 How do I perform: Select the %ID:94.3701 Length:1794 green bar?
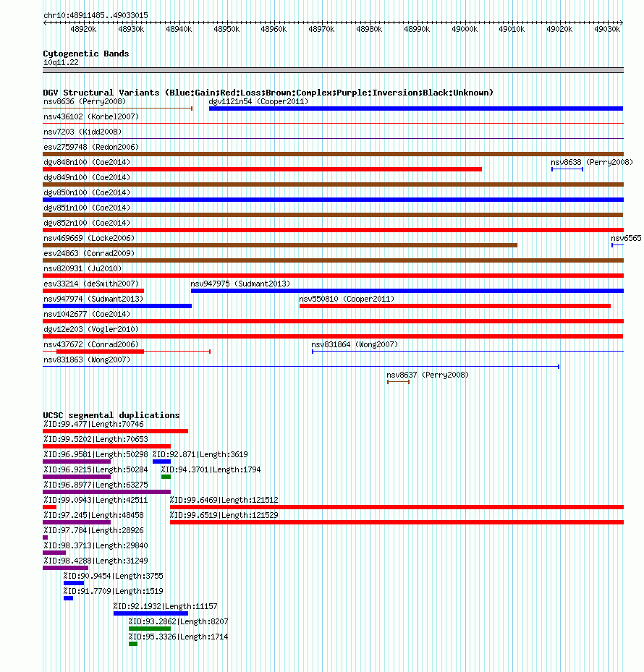(x=166, y=477)
